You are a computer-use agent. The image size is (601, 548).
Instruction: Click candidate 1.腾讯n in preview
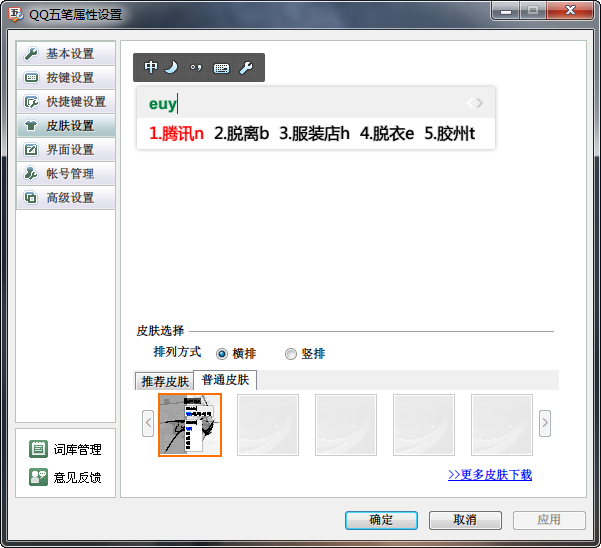[x=176, y=134]
